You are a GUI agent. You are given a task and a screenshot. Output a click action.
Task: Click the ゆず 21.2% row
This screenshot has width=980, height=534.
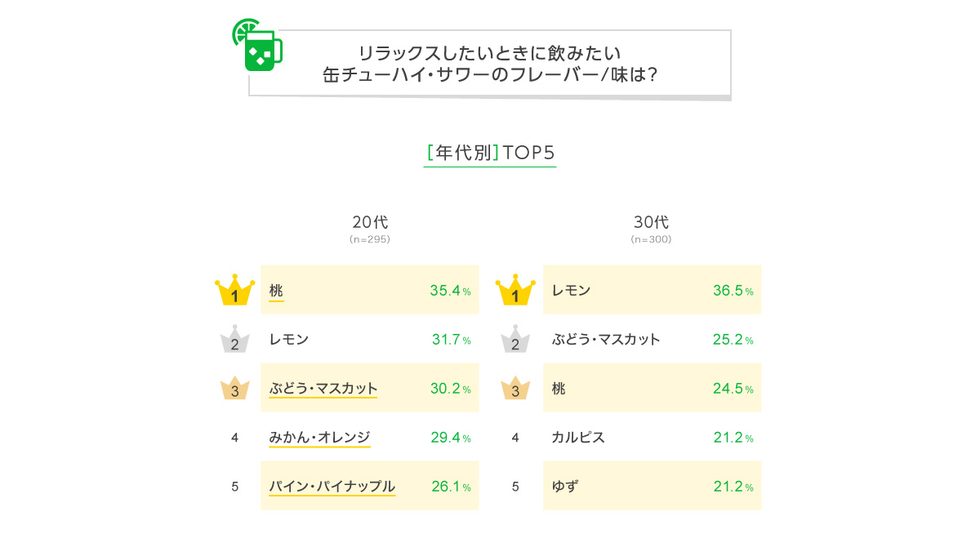tap(652, 486)
